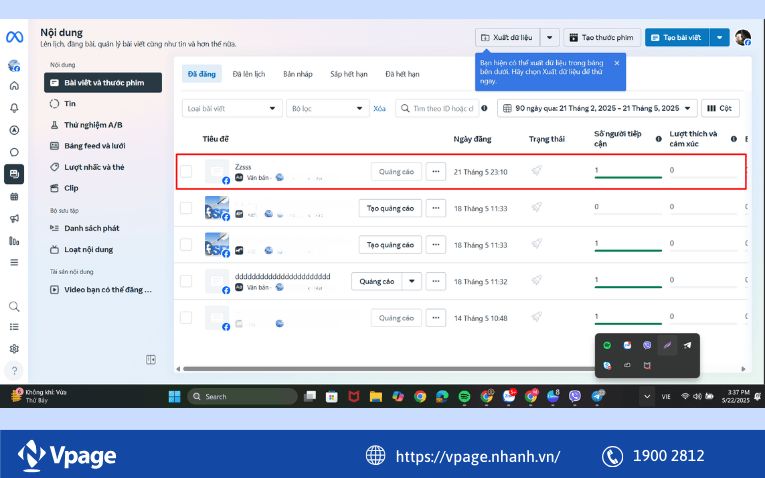Click the Meta logo icon

[14, 37]
